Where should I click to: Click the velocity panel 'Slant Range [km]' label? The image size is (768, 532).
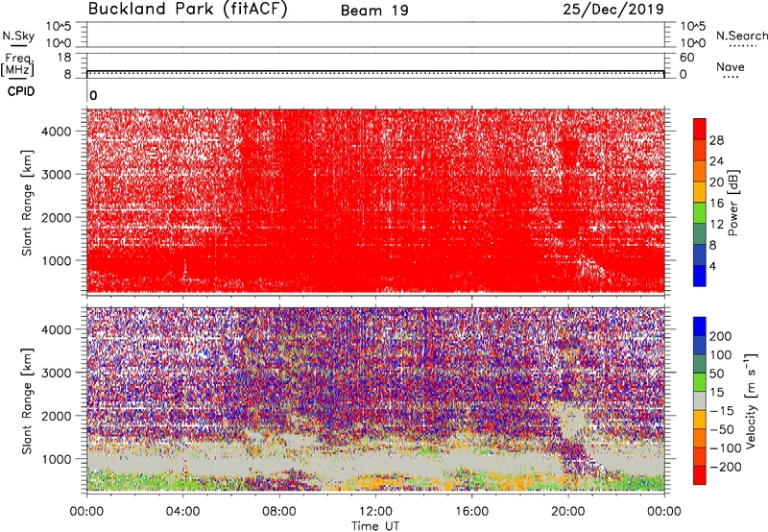[27, 400]
